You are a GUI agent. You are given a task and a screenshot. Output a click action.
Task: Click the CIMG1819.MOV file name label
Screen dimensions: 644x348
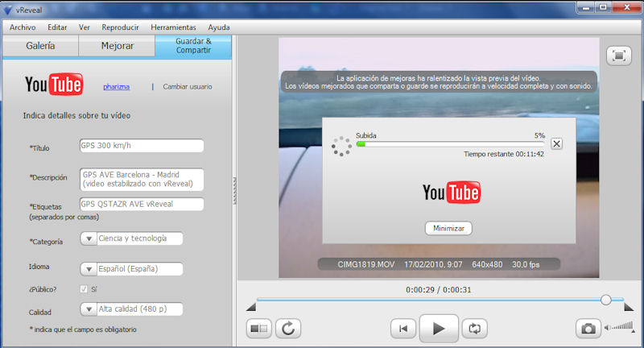366,264
